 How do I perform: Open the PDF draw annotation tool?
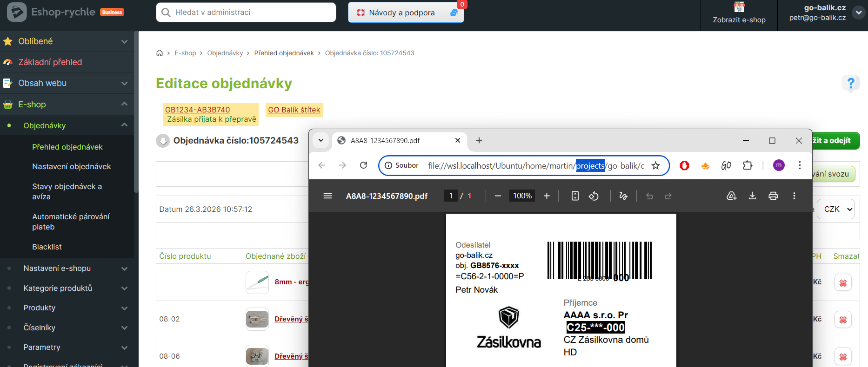[x=623, y=196]
